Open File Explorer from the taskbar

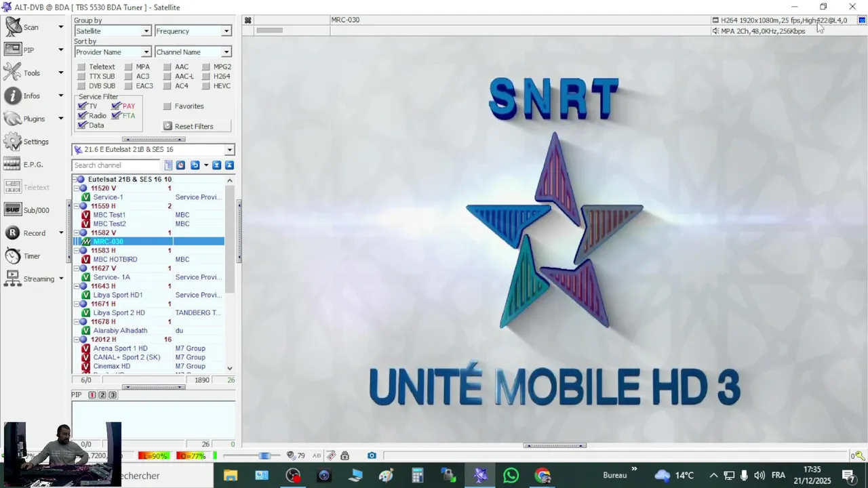[x=231, y=476]
